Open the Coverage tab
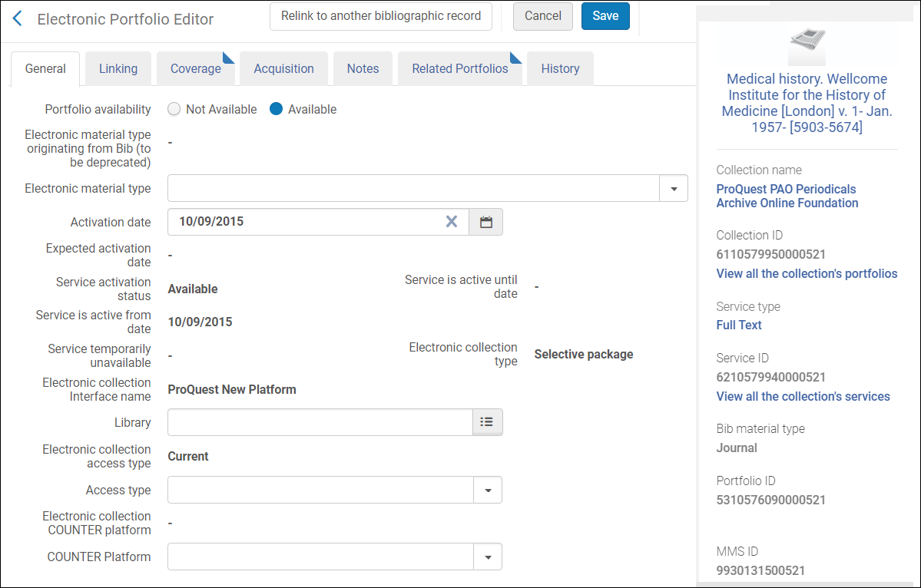The image size is (921, 588). click(196, 68)
